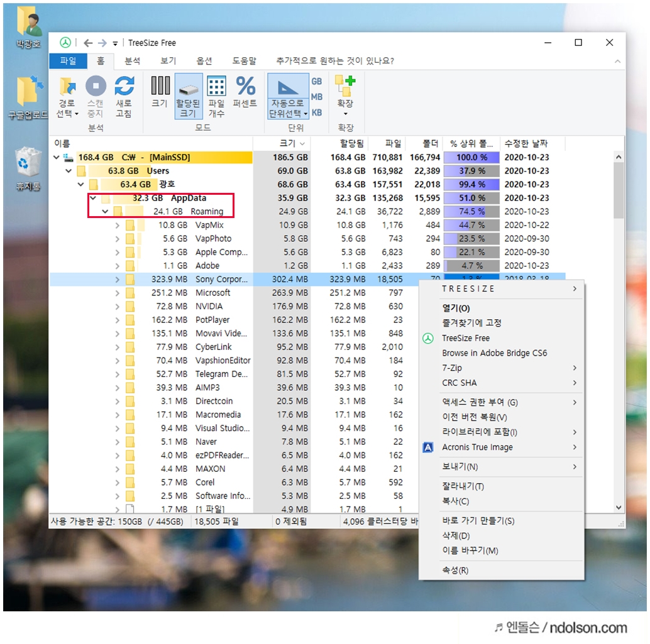Click the 100.0 % parent percentage bar
Image resolution: width=650 pixels, height=644 pixels.
tap(471, 157)
